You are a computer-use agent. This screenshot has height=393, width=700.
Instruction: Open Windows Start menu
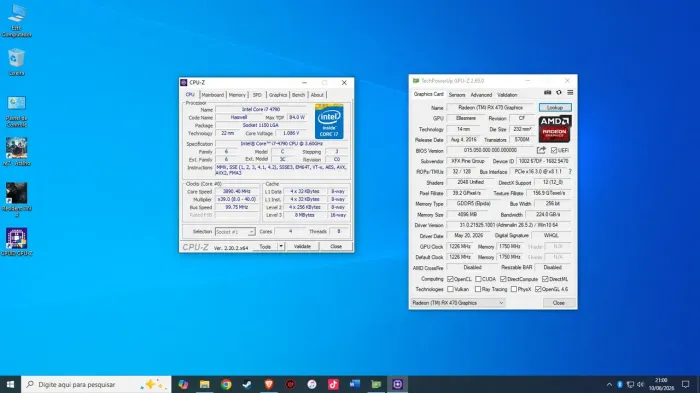(10, 384)
